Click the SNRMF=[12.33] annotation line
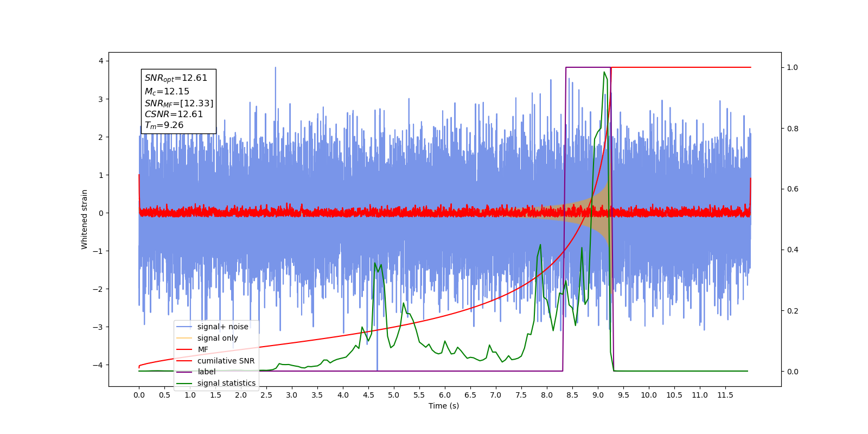 pyautogui.click(x=179, y=103)
